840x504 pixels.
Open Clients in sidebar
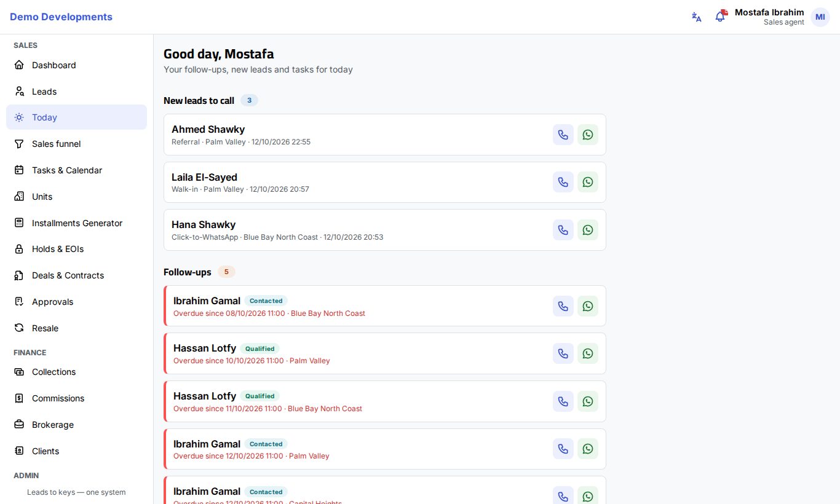(x=77, y=451)
